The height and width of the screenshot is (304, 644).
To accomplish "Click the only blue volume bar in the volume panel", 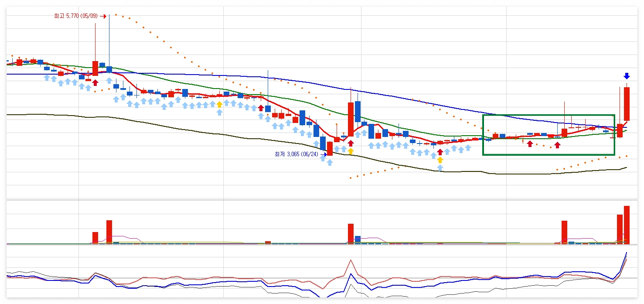I will (x=358, y=239).
